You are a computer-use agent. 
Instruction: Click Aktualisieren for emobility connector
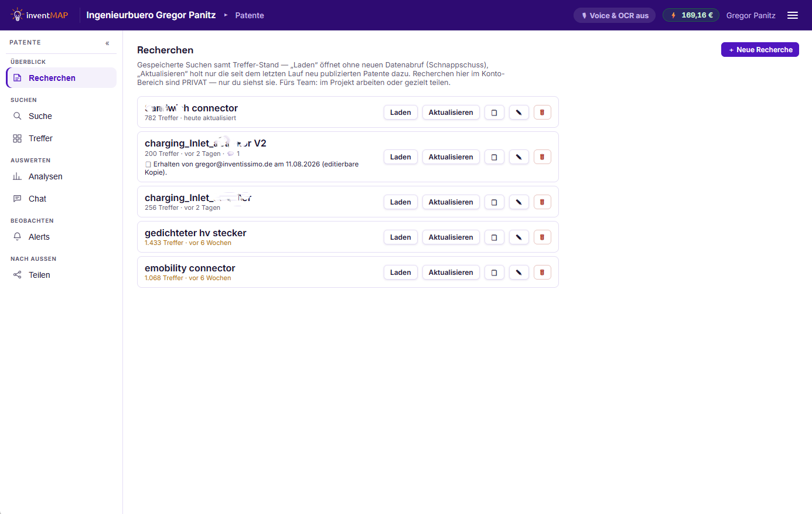451,273
